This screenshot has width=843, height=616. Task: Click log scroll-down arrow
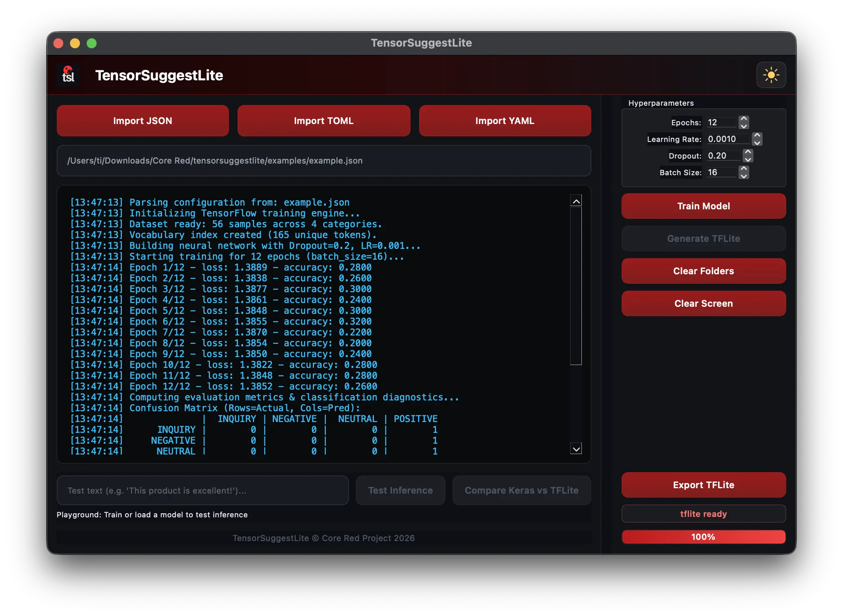(576, 449)
